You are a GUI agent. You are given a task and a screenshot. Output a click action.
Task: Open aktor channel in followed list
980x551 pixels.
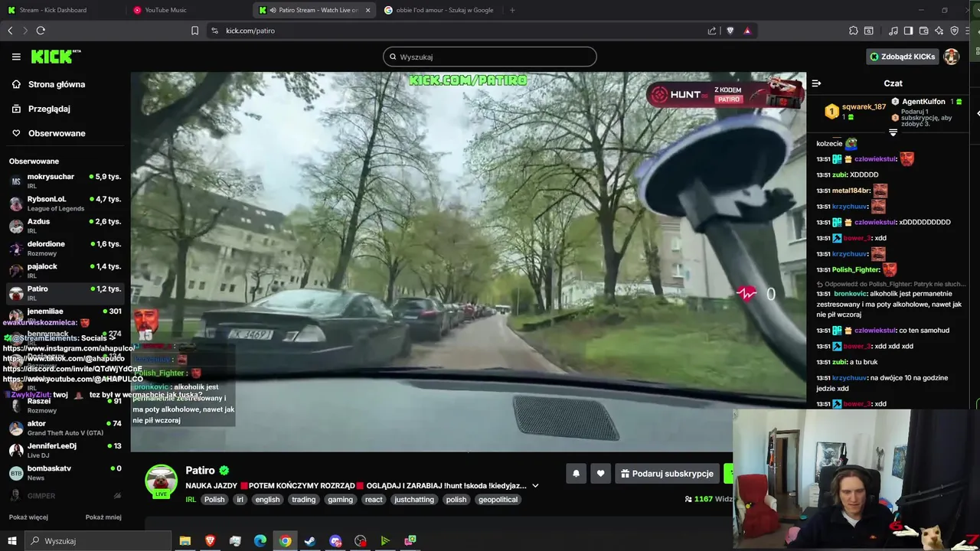pos(65,428)
